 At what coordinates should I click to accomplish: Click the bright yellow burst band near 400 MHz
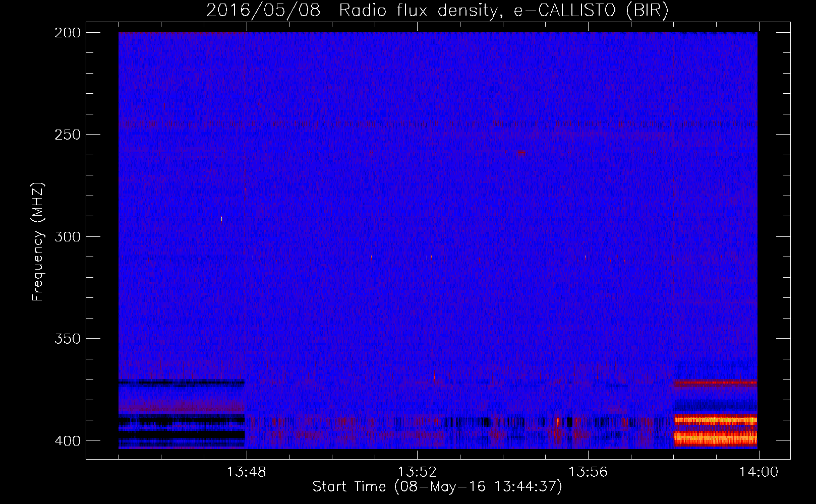(x=716, y=438)
